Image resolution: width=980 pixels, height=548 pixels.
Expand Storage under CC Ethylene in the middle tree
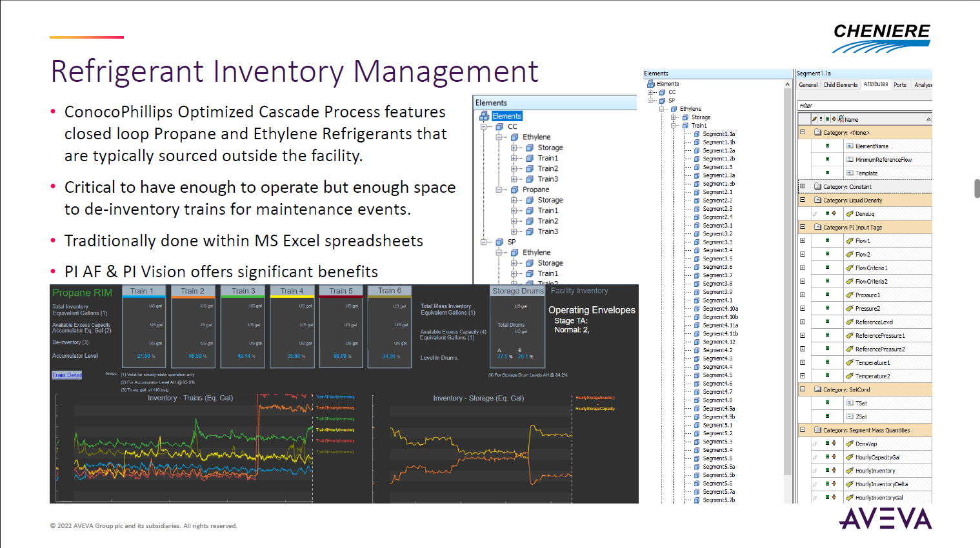(514, 148)
